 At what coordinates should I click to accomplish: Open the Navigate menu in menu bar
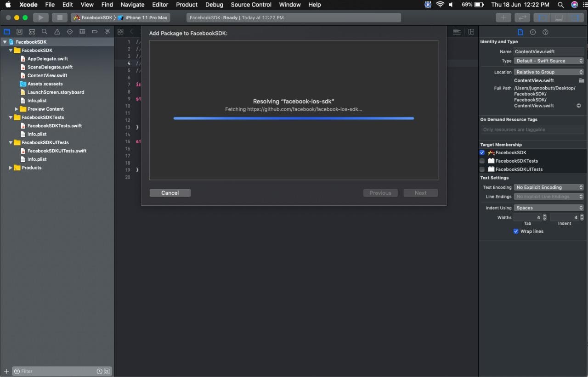(132, 5)
